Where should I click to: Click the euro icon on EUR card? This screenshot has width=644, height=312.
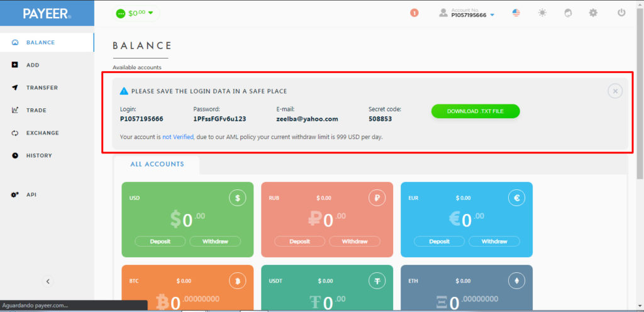pyautogui.click(x=517, y=198)
